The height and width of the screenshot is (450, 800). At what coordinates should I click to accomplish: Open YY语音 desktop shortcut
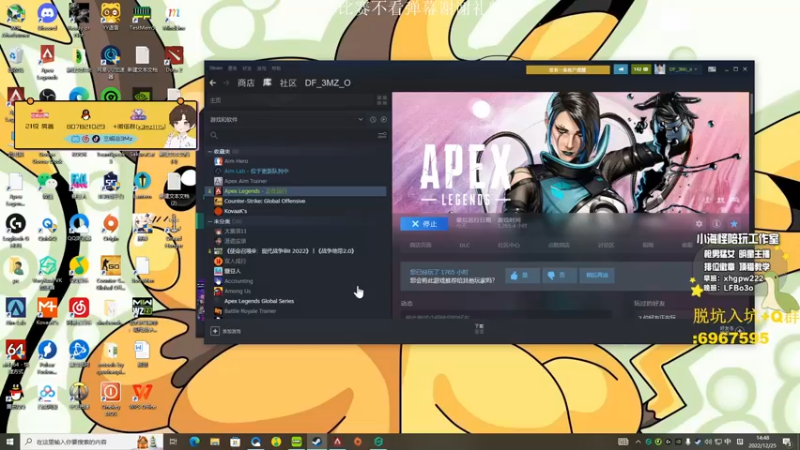[x=110, y=16]
